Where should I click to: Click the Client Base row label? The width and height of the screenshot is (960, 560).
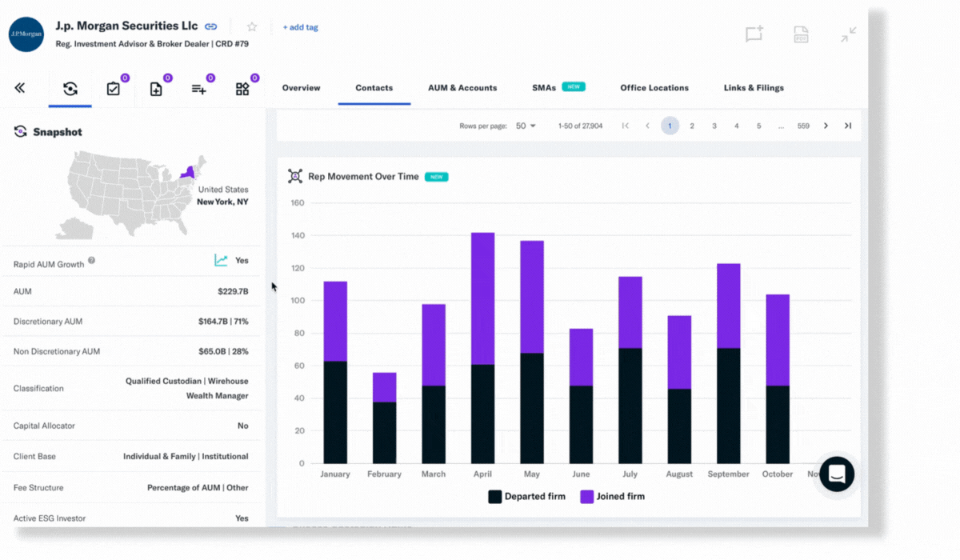point(34,457)
